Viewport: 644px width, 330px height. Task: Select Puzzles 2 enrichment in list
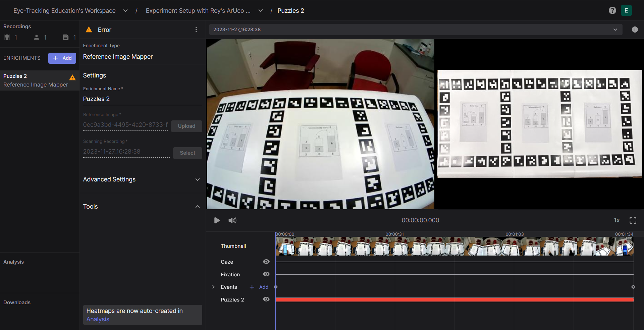(40, 80)
